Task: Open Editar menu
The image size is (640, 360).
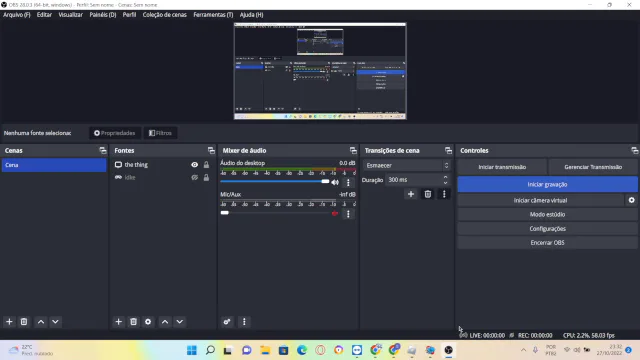Action: 44,15
